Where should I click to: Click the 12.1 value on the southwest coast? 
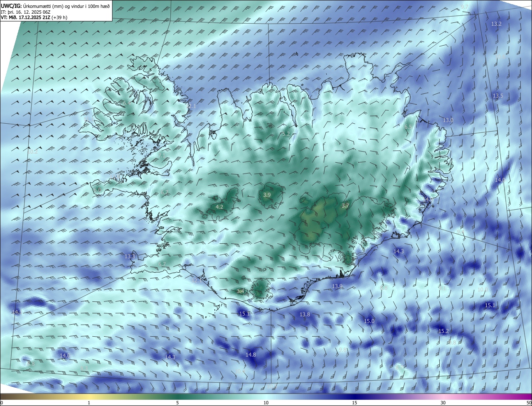click(x=197, y=280)
